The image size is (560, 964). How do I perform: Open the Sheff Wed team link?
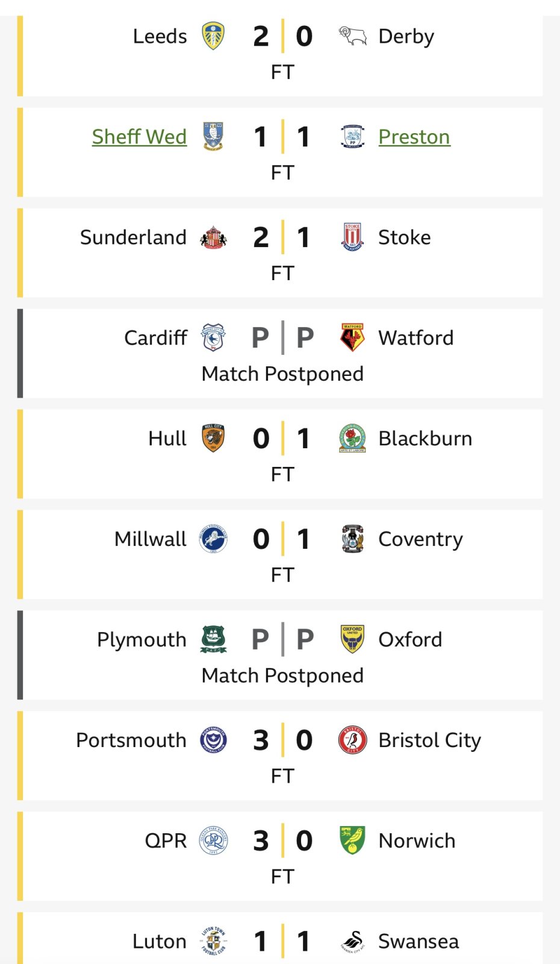(139, 137)
